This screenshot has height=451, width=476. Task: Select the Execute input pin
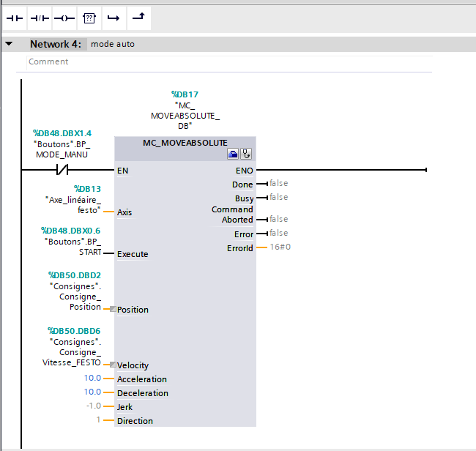click(x=133, y=254)
